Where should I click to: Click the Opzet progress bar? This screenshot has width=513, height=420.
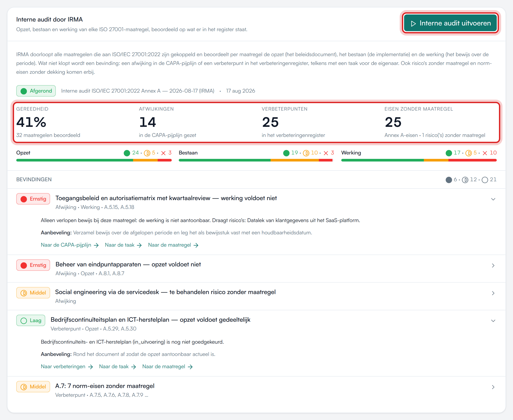[x=94, y=160]
